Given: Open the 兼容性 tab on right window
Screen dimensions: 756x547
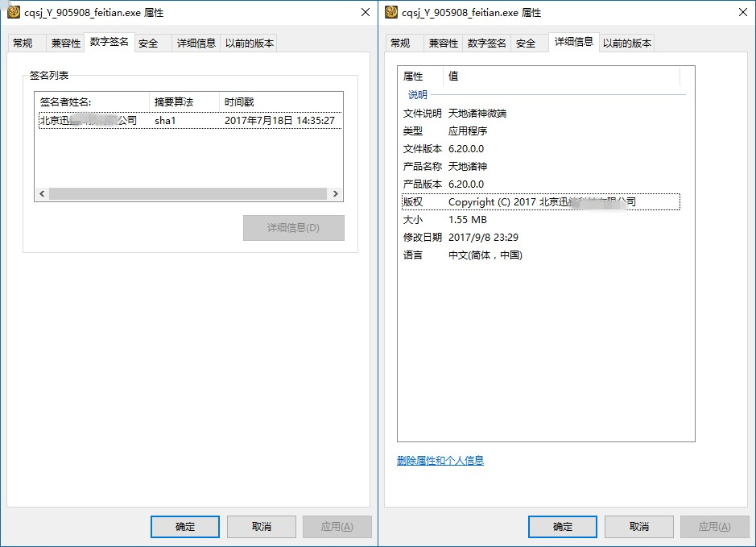Looking at the screenshot, I should point(442,43).
